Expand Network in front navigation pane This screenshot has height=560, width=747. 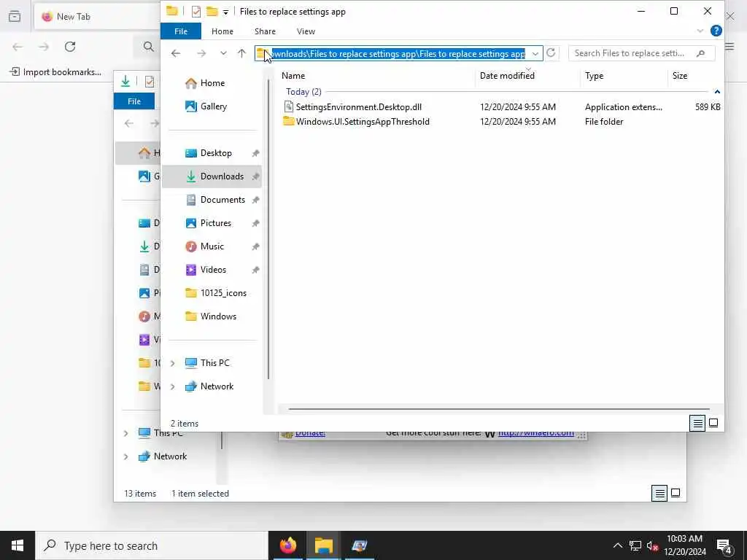coord(172,386)
